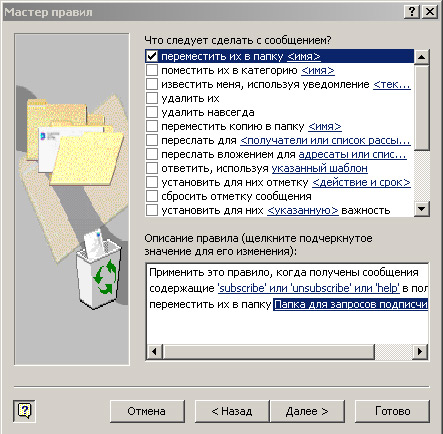443x434 pixels.
Task: Check 'переместить копию в папку' checkbox
Action: (152, 126)
